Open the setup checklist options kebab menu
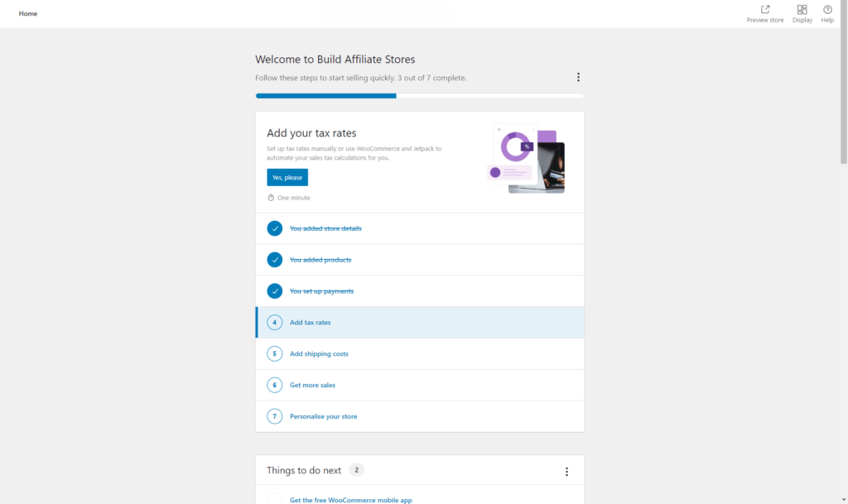Viewport: 848px width, 504px height. [x=578, y=76]
